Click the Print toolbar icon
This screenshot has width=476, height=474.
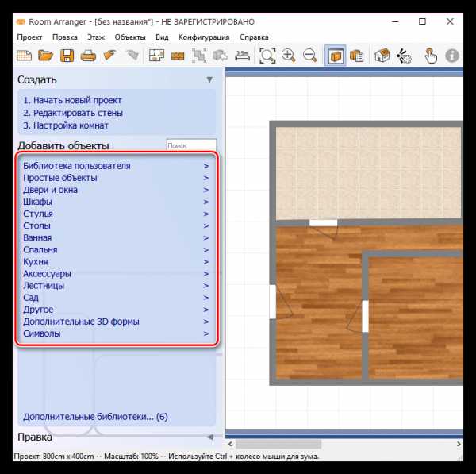pos(89,56)
